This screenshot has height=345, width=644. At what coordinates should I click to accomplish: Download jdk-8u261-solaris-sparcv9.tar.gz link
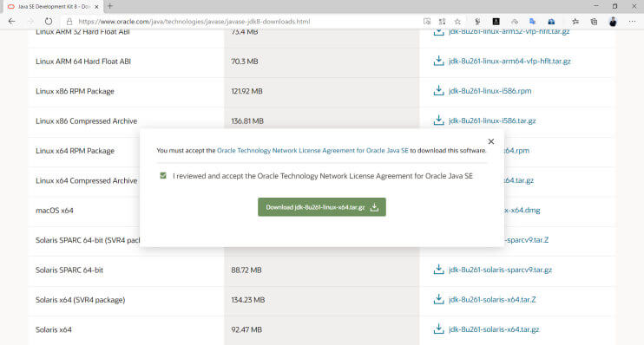500,270
